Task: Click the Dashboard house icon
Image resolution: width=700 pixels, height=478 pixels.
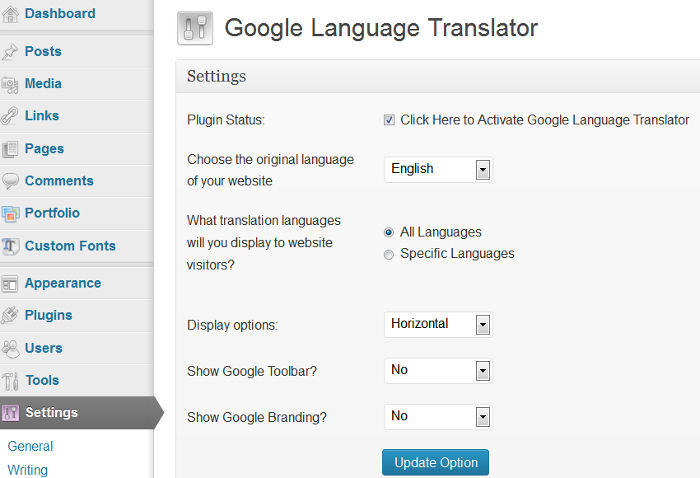Action: coord(10,14)
